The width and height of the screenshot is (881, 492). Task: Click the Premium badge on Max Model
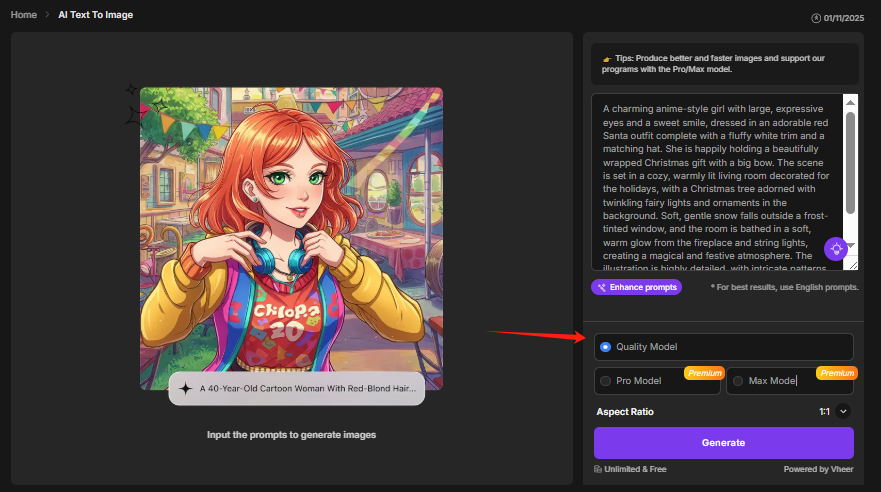(836, 373)
